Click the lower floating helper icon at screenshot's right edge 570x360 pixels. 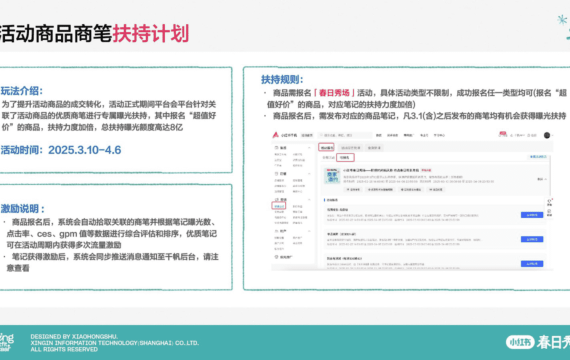click(x=550, y=212)
